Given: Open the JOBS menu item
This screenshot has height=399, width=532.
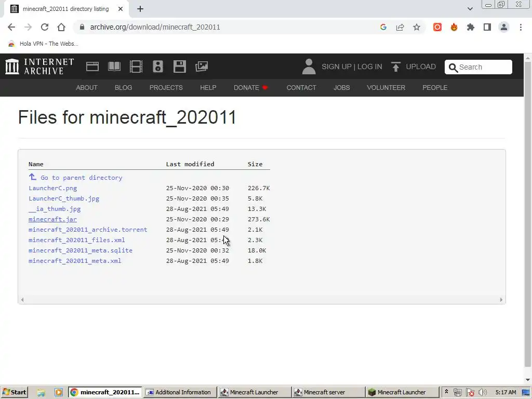Looking at the screenshot, I should click(x=341, y=87).
